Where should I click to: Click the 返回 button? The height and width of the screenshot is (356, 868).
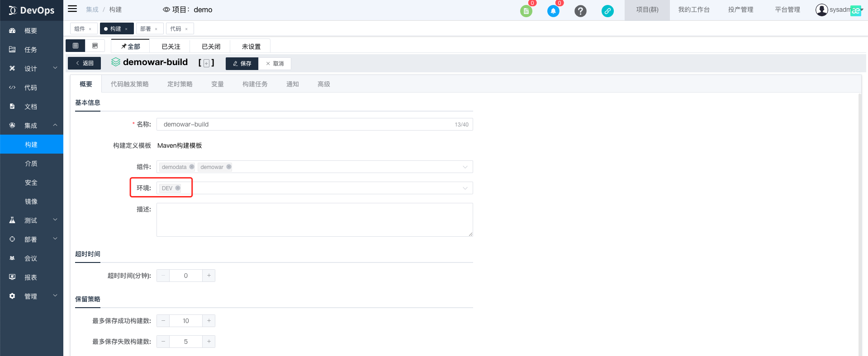click(x=85, y=63)
